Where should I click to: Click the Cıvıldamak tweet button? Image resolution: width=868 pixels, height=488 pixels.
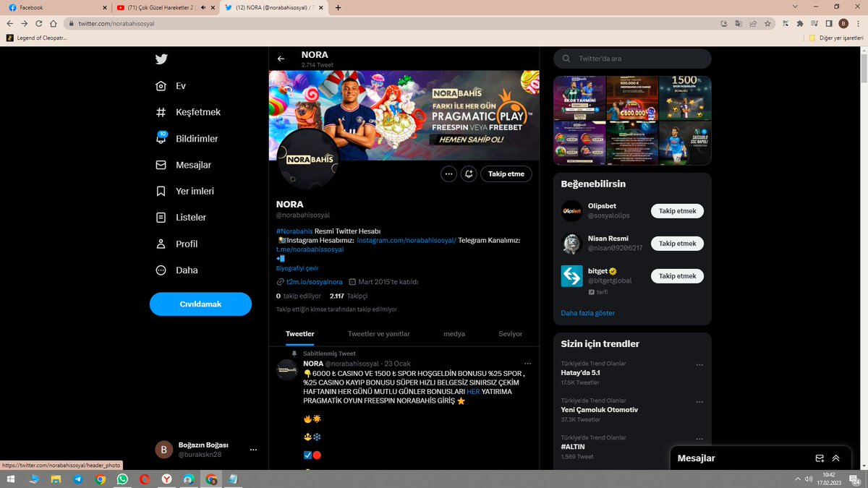(200, 304)
